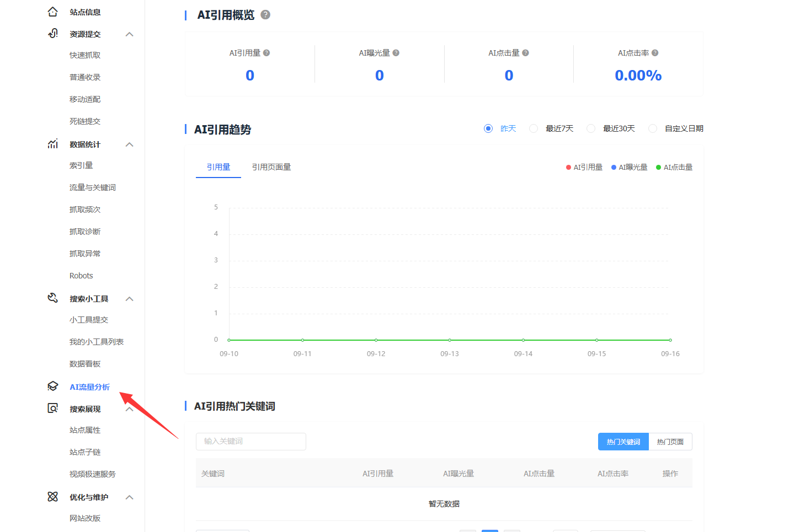
Task: Select the 最近30天 radio option
Action: pos(591,128)
